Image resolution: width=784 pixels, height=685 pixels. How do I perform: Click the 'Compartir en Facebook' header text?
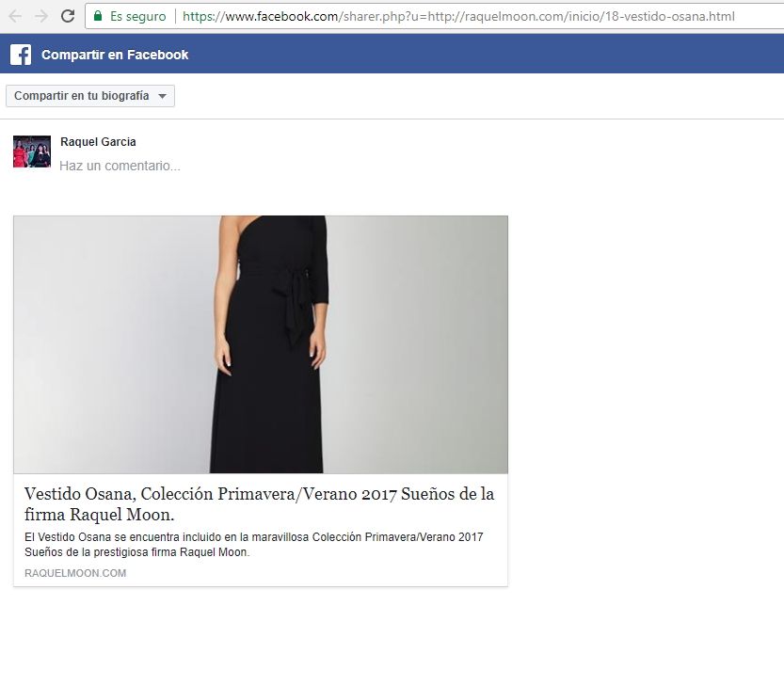coord(115,55)
